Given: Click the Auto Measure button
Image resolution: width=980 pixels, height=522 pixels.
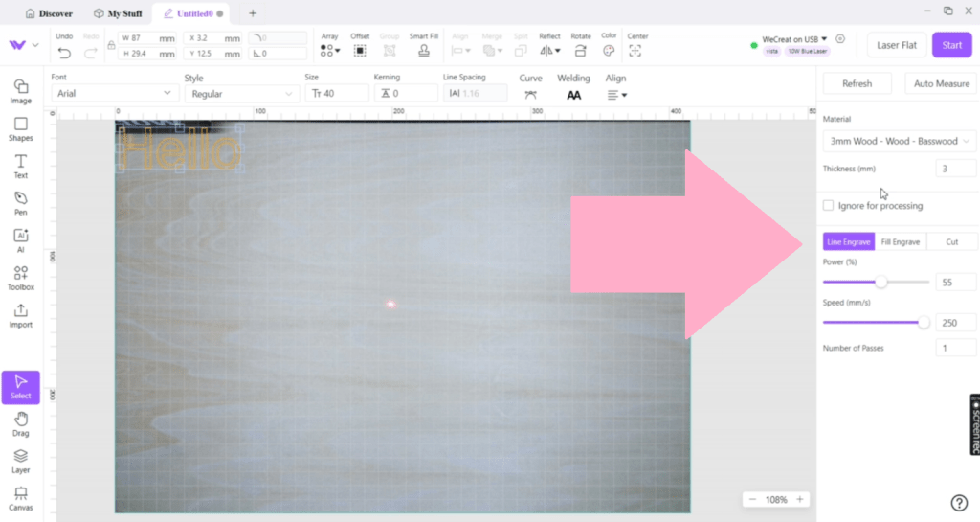Looking at the screenshot, I should click(x=941, y=83).
